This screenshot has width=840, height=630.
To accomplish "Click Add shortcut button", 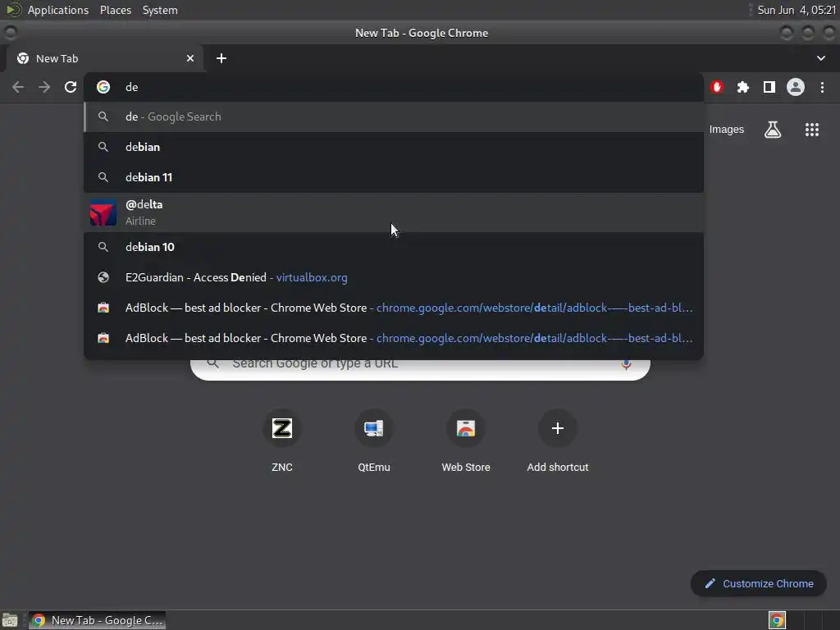I will (x=558, y=442).
